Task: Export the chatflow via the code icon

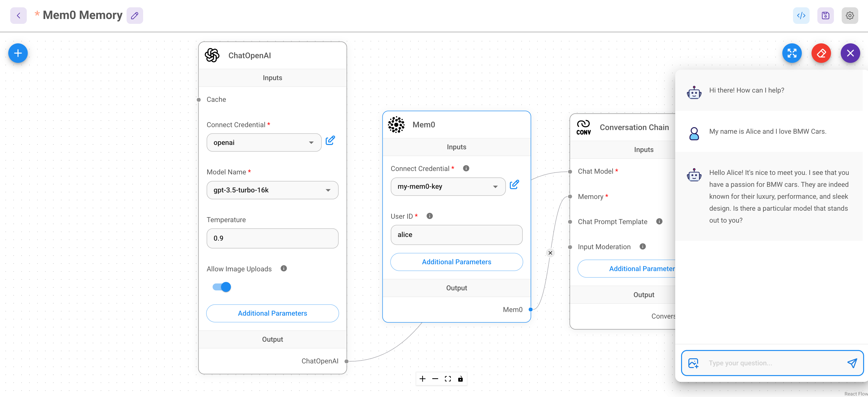Action: pyautogui.click(x=801, y=16)
